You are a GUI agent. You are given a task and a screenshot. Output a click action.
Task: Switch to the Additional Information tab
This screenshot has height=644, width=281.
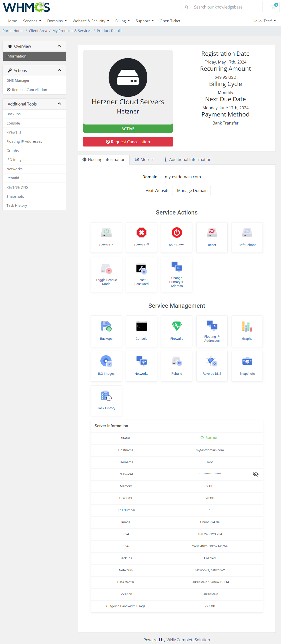188,159
